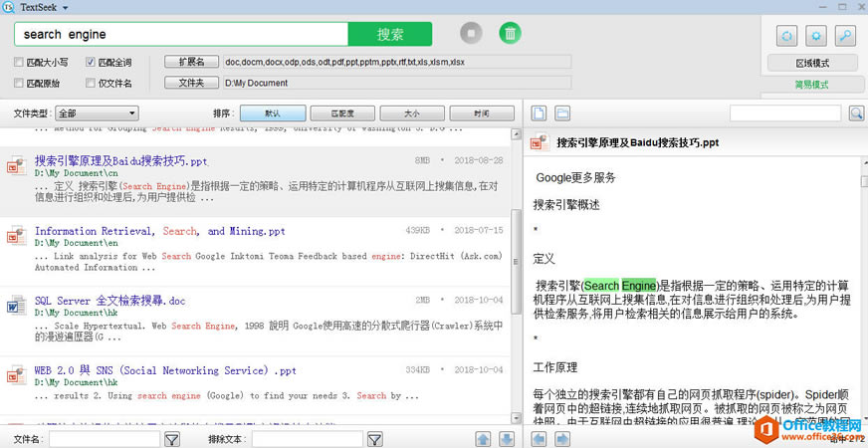868x448 pixels.
Task: Click the TextSeek app logo icon
Action: coord(9,7)
